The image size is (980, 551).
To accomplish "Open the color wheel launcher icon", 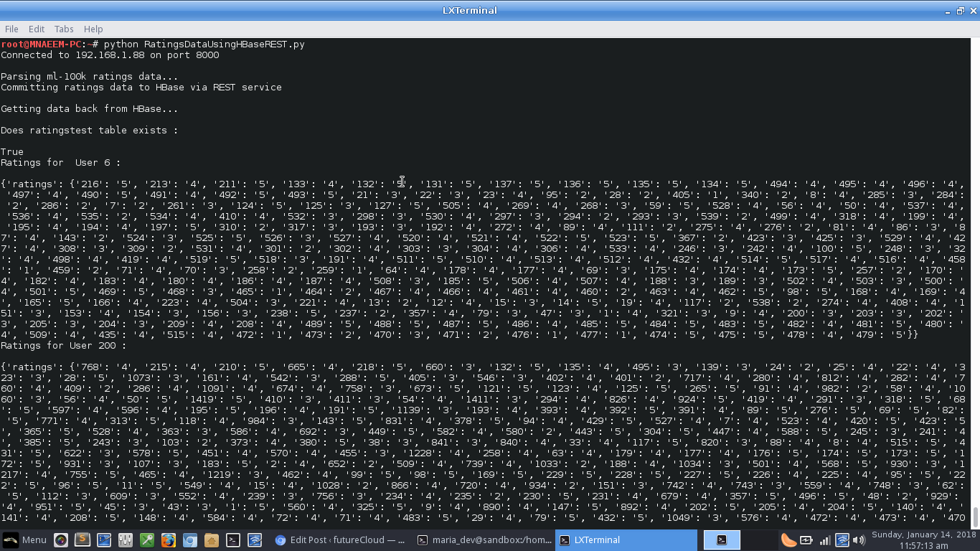I will 61,540.
